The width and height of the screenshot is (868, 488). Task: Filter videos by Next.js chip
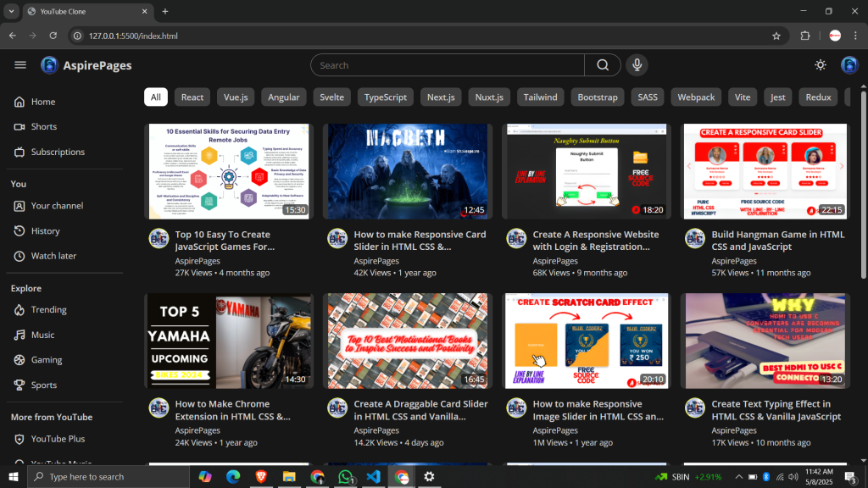tap(441, 97)
